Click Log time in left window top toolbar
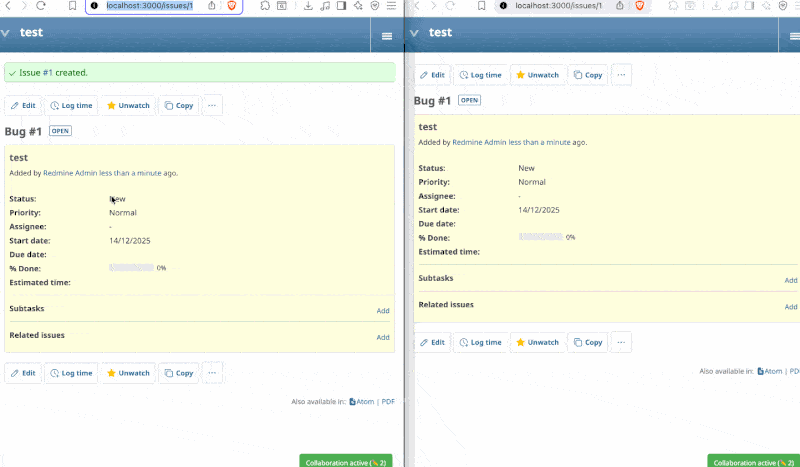Screen dimensions: 800x467 click(x=71, y=105)
